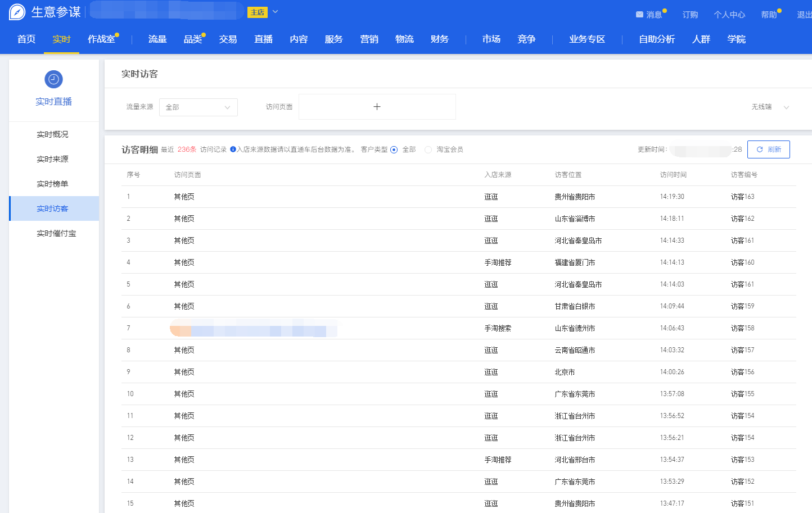
Task: Open the 物流 nav tab
Action: click(x=404, y=39)
